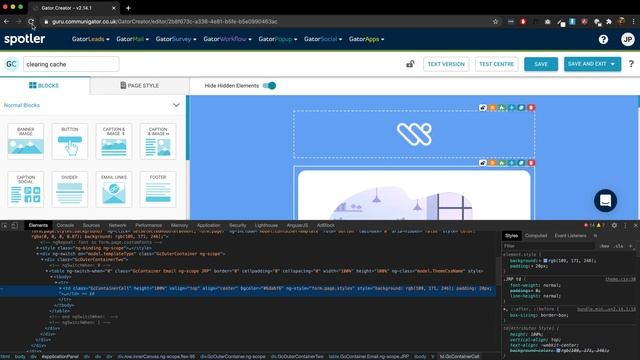
Task: Open the DevTools Sources tab
Action: [x=91, y=225]
